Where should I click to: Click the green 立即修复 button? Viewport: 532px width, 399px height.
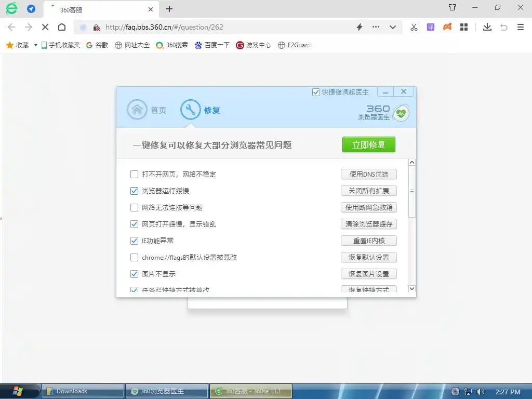(369, 145)
